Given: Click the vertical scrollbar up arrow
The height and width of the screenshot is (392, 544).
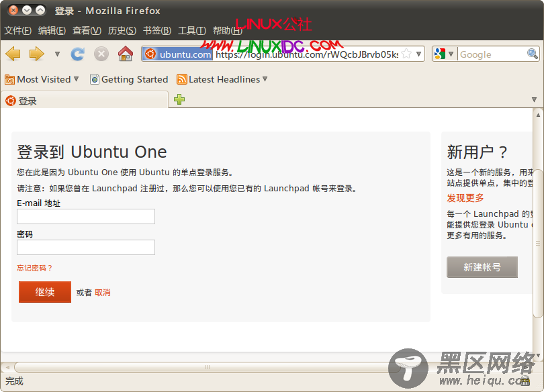Looking at the screenshot, I should click(538, 115).
